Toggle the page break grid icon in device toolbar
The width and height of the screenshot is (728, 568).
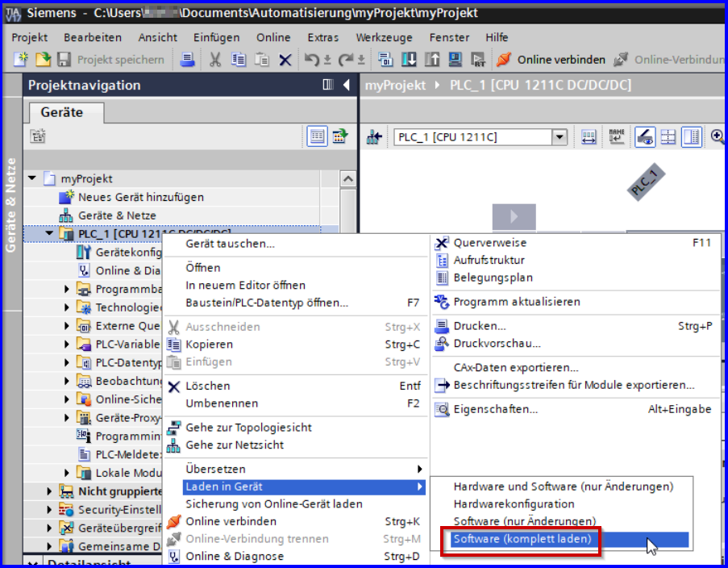pos(668,136)
